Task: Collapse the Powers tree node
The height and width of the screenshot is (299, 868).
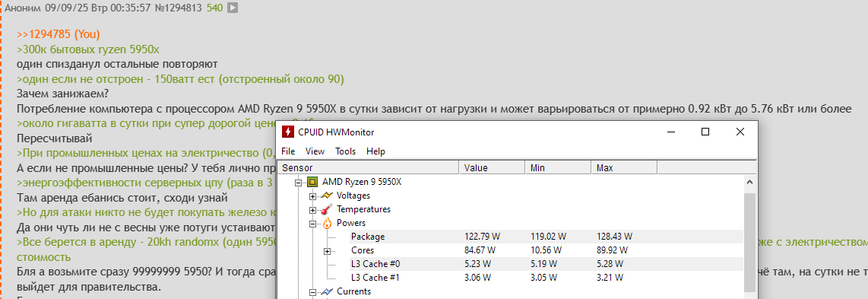Action: click(x=312, y=224)
